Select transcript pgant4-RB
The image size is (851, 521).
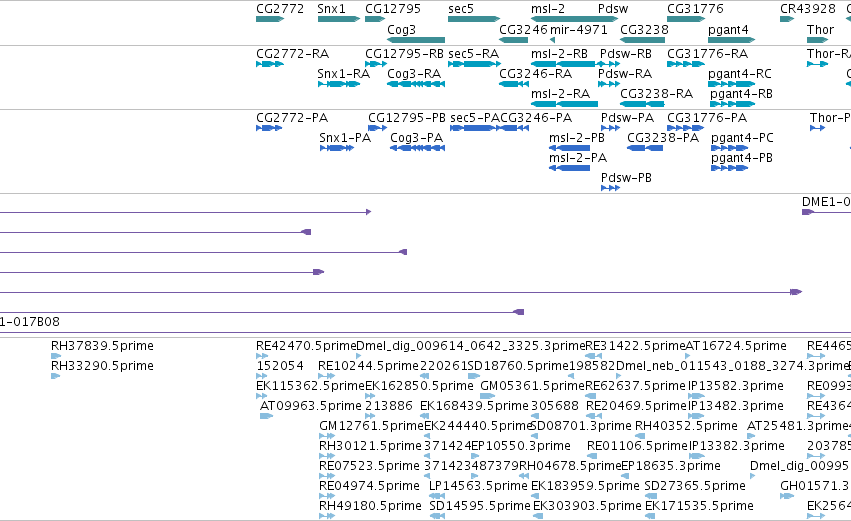coord(741,94)
